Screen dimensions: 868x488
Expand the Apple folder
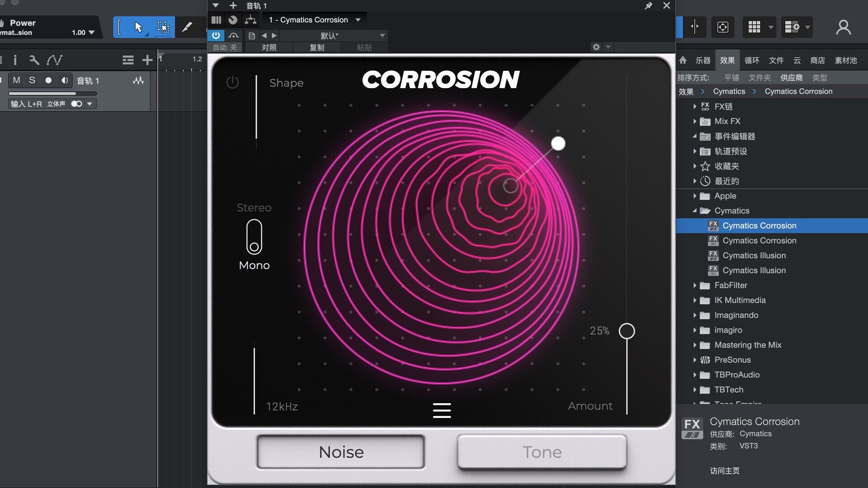695,196
